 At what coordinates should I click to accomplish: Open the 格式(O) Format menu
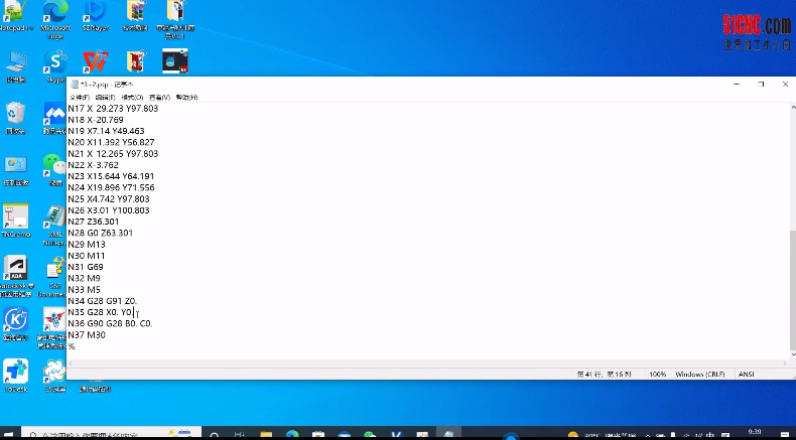(x=132, y=97)
